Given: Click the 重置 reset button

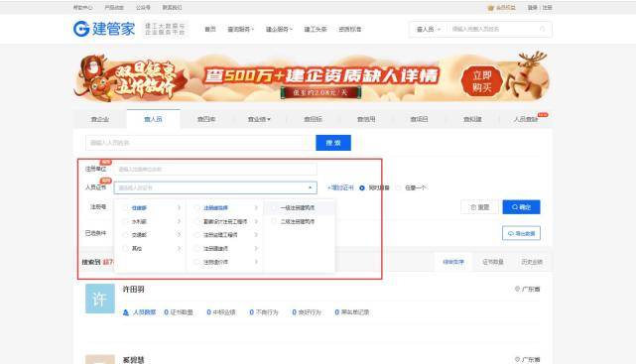Looking at the screenshot, I should pos(479,207).
